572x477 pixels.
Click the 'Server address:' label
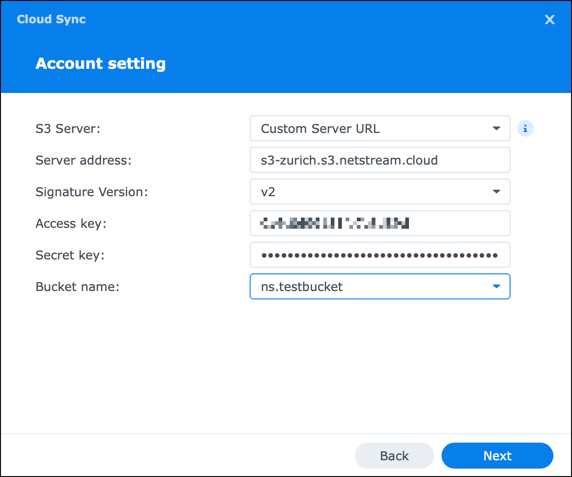83,160
